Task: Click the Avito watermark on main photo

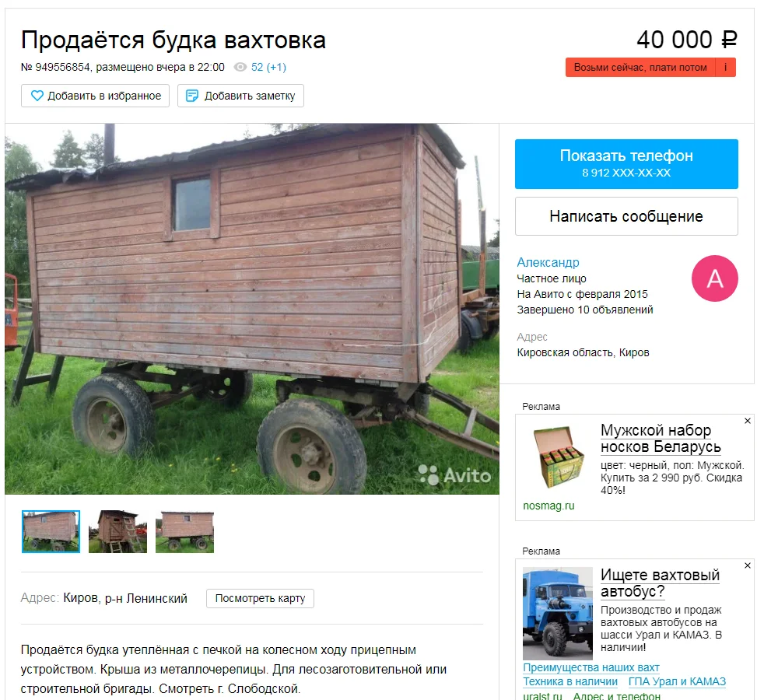Action: (x=454, y=475)
